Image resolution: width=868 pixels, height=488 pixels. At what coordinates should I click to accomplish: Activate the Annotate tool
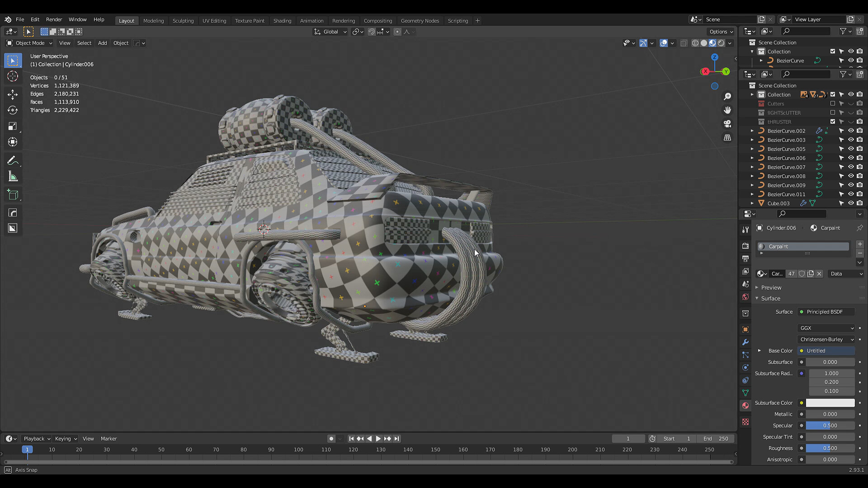point(13,161)
